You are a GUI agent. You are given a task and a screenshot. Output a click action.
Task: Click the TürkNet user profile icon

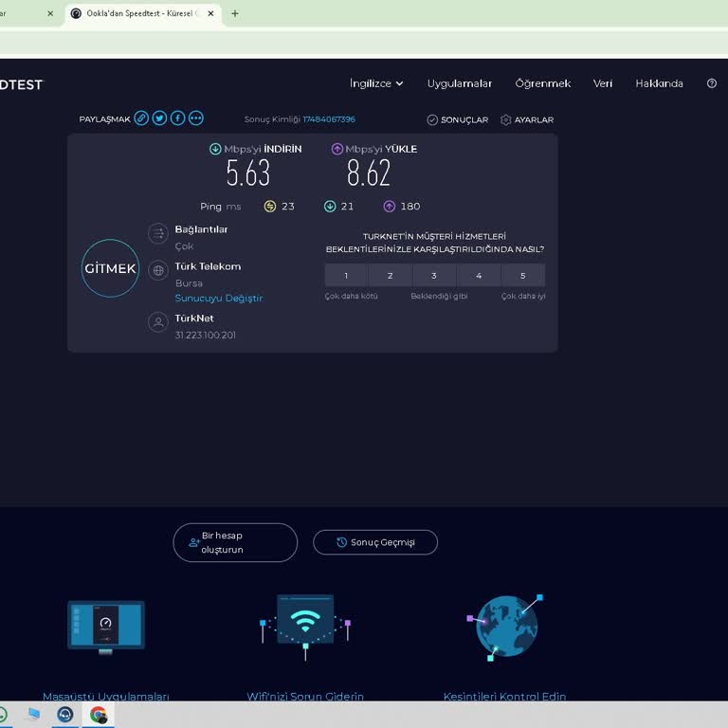pyautogui.click(x=158, y=321)
